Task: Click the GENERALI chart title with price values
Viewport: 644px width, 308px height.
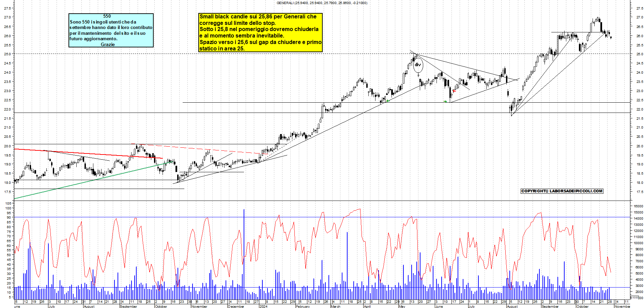Action: [x=322, y=3]
